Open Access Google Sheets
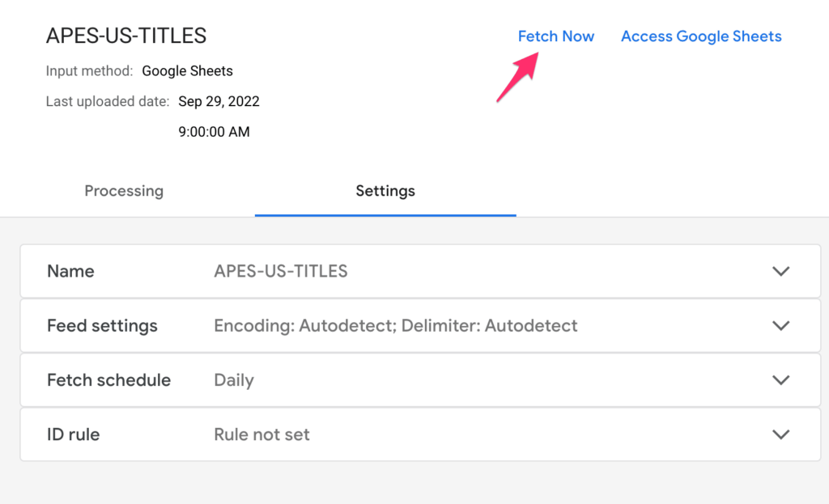The height and width of the screenshot is (504, 829). pyautogui.click(x=701, y=36)
